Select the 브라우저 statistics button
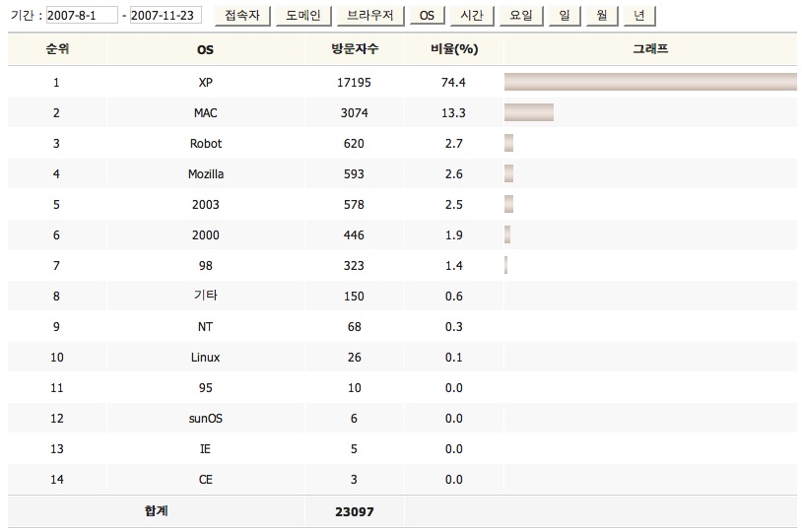Screen dimensions: 802x532 pos(370,16)
